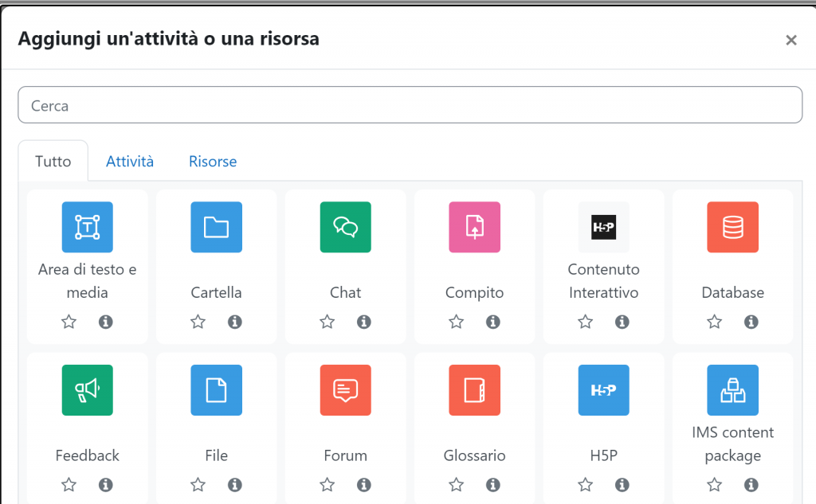Star Cartella as favourite
The width and height of the screenshot is (816, 504).
pos(198,322)
